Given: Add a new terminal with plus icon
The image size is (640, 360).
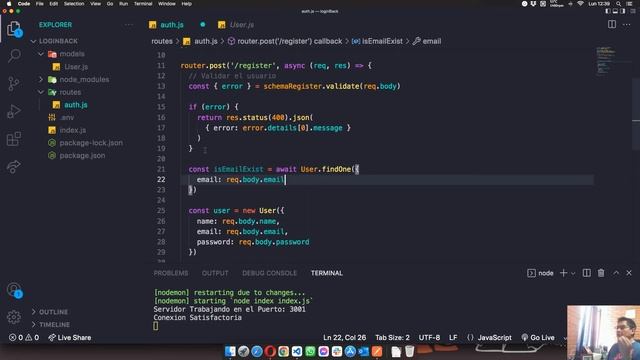Looking at the screenshot, I should coord(563,273).
